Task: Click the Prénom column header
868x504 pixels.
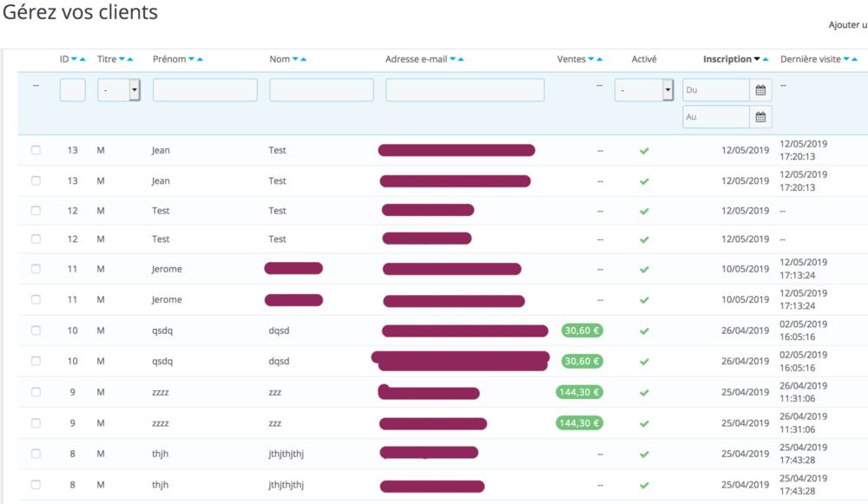Action: pyautogui.click(x=169, y=59)
